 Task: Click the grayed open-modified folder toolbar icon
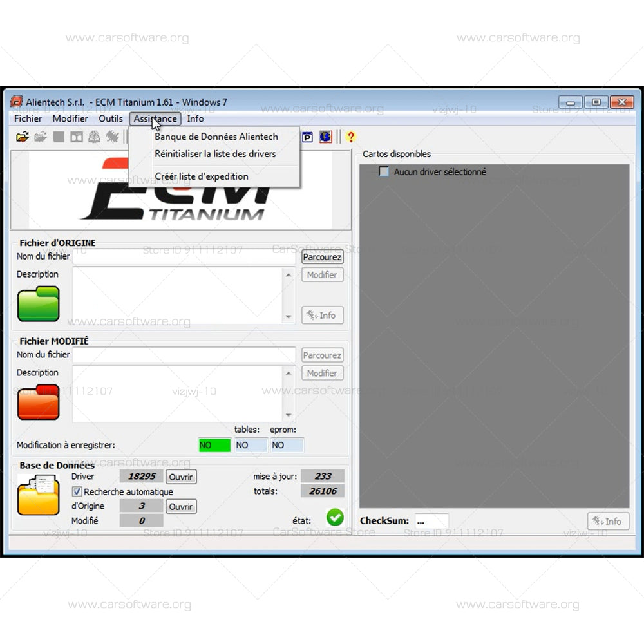[x=40, y=137]
